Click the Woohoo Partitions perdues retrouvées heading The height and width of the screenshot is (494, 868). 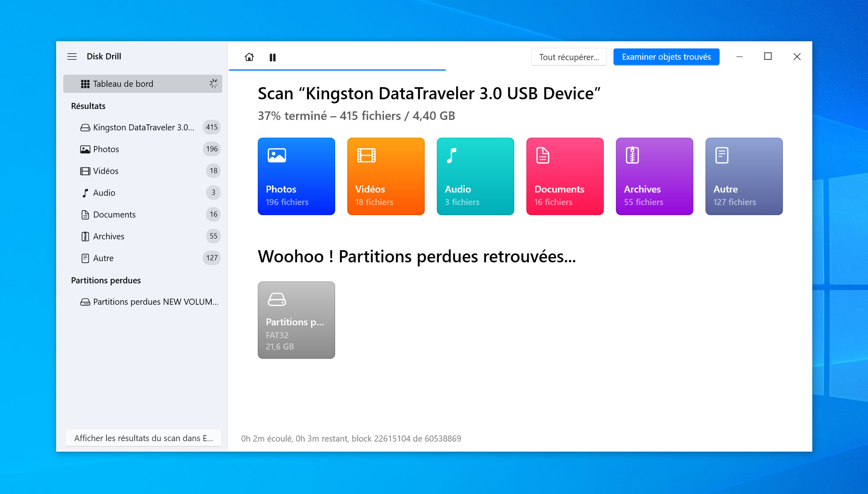pyautogui.click(x=417, y=257)
